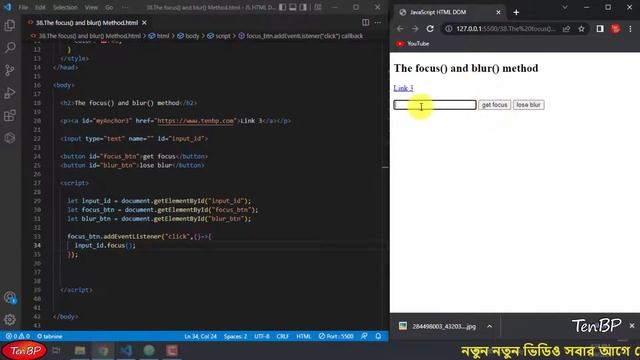
Task: Open Run and Debug view
Action: [x=10, y=93]
